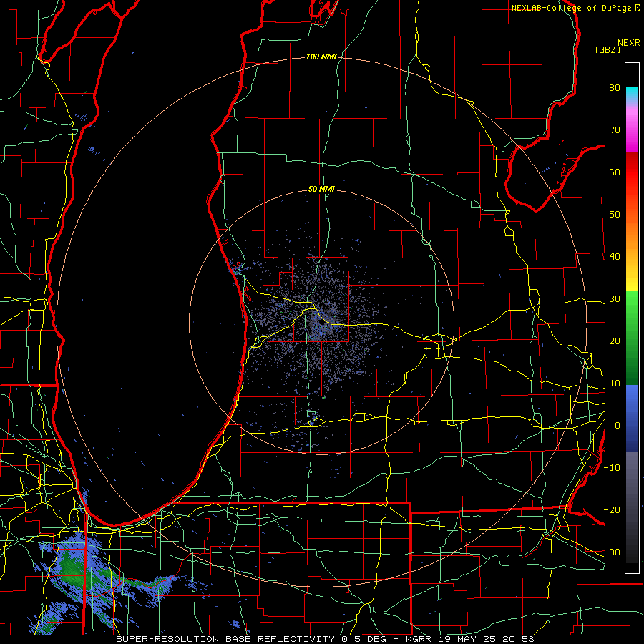644x644 pixels.
Task: Click the radar clutter center at the KGRR site
Action: tap(321, 323)
